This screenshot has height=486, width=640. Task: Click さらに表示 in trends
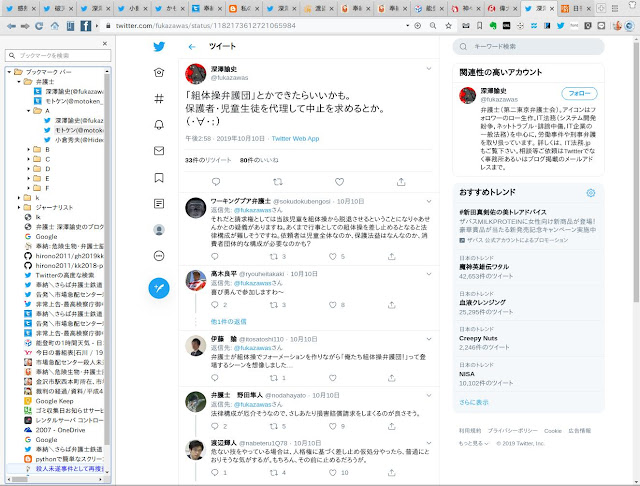(473, 402)
